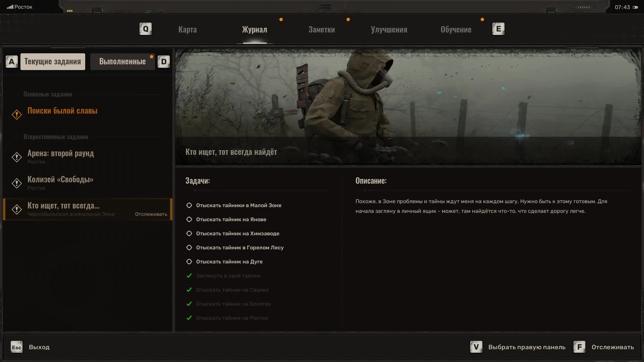
Task: Click the Q key previous-tab icon
Action: [146, 29]
